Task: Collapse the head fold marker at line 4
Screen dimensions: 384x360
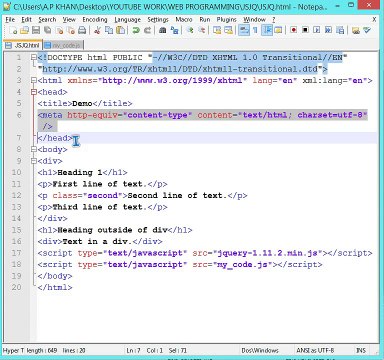Action: (x=33, y=92)
